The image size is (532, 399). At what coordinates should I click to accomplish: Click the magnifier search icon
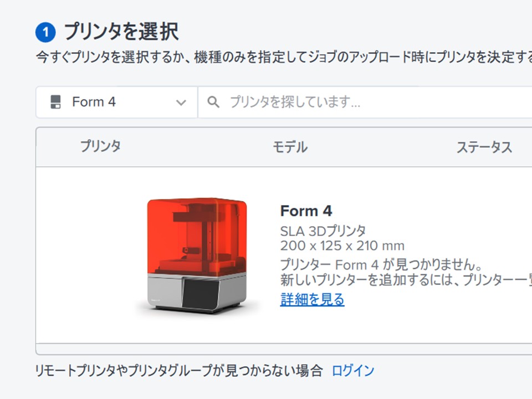213,102
